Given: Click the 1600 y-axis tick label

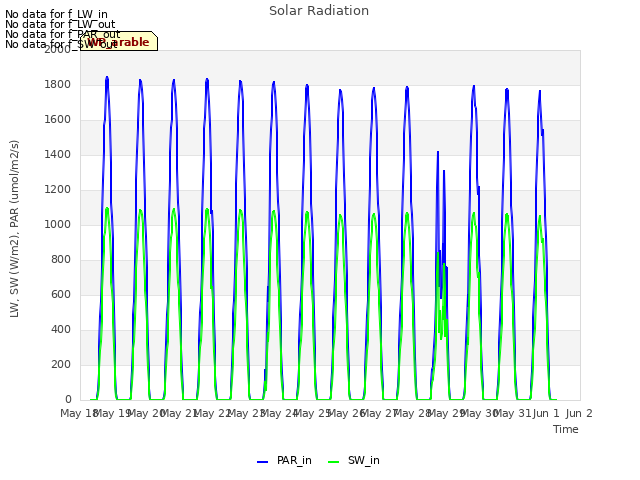Looking at the screenshot, I should 58,120.
